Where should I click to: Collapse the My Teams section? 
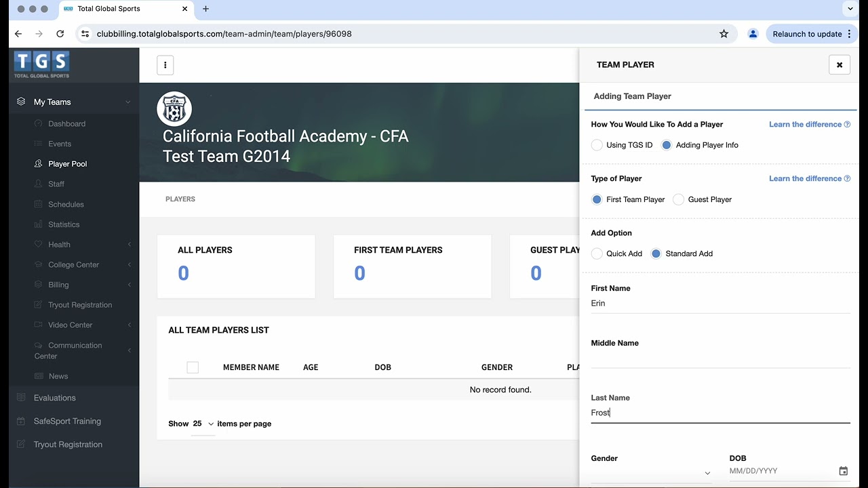[127, 102]
